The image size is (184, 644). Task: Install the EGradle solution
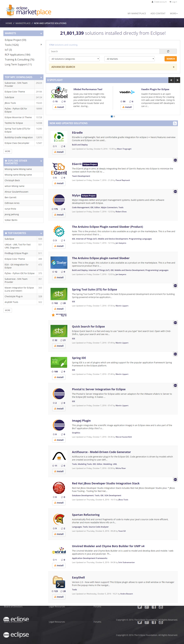(x=59, y=152)
